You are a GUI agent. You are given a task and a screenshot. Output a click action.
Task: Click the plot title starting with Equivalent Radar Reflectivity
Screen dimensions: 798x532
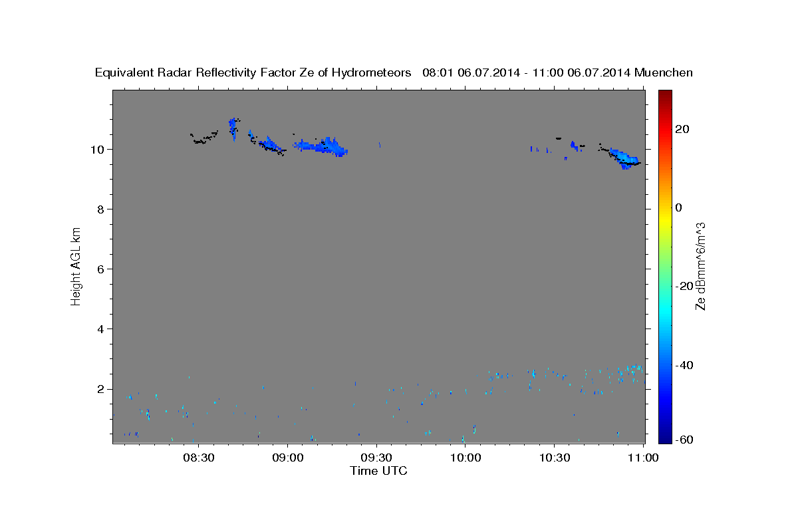[x=394, y=72]
